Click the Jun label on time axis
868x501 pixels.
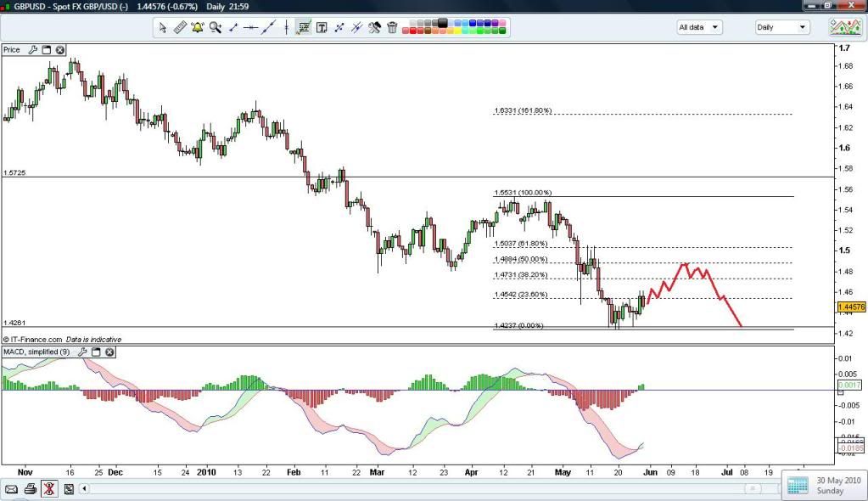point(650,472)
